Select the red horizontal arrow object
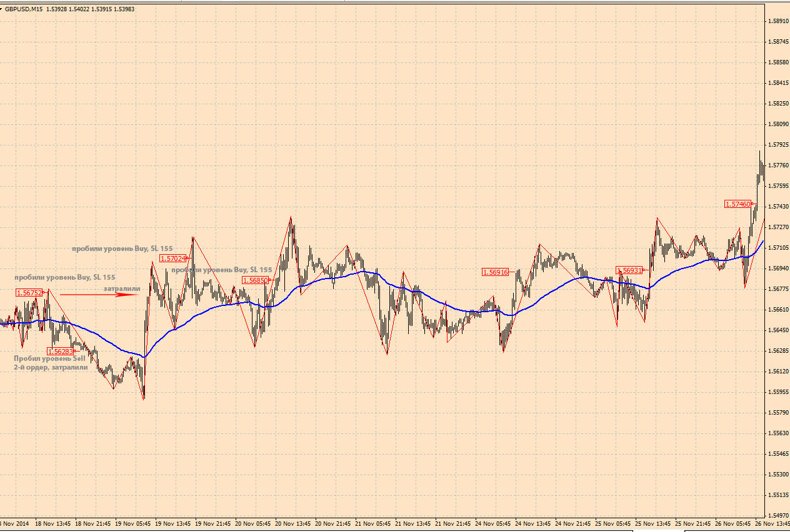790x532 pixels. [98, 295]
